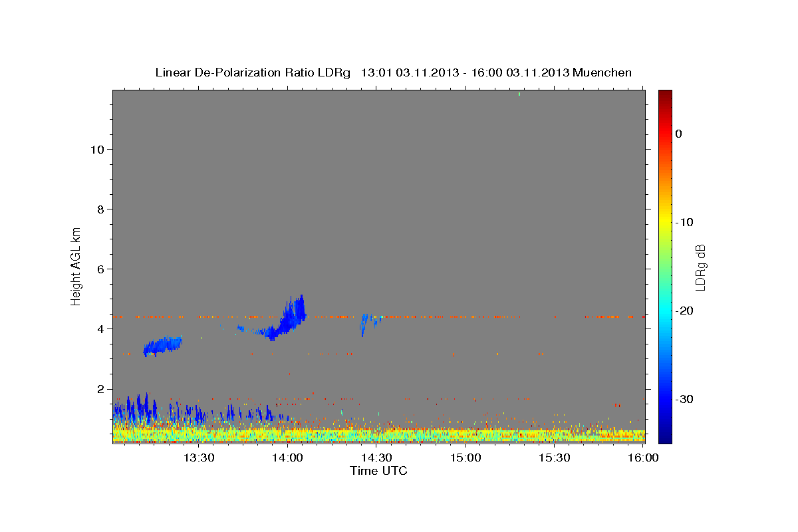Click the "13:01 03.11.2013" start time in the title
The width and height of the screenshot is (798, 532).
(x=409, y=72)
